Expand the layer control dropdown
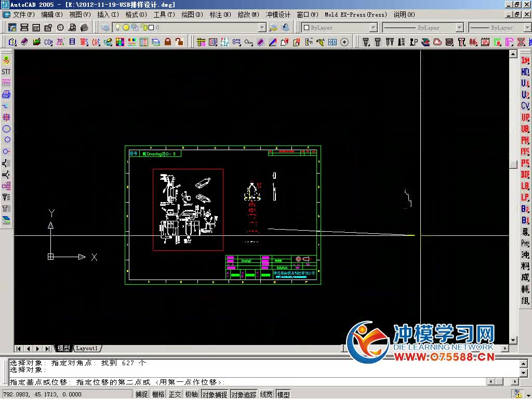This screenshot has height=399, width=532. click(x=262, y=27)
